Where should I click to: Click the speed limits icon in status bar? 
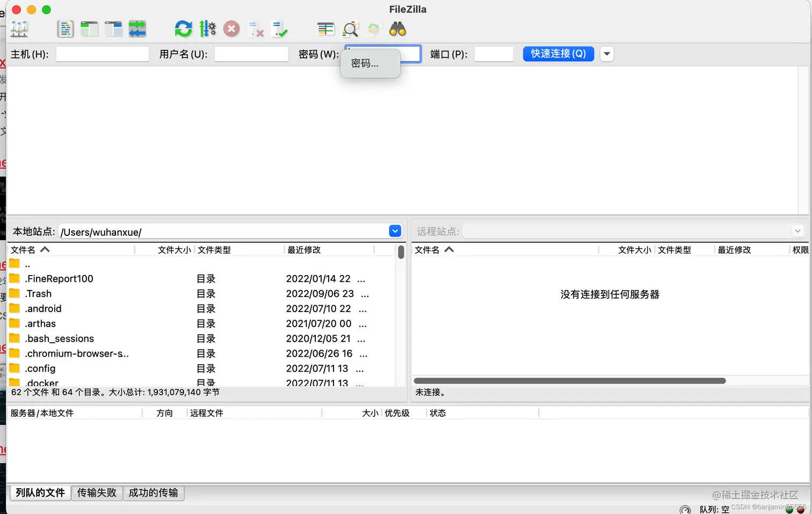pyautogui.click(x=685, y=510)
